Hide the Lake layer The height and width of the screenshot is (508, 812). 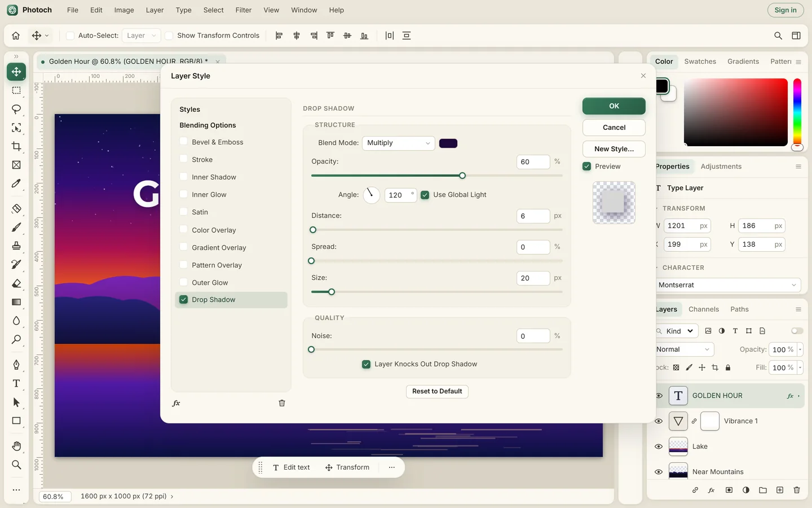659,446
